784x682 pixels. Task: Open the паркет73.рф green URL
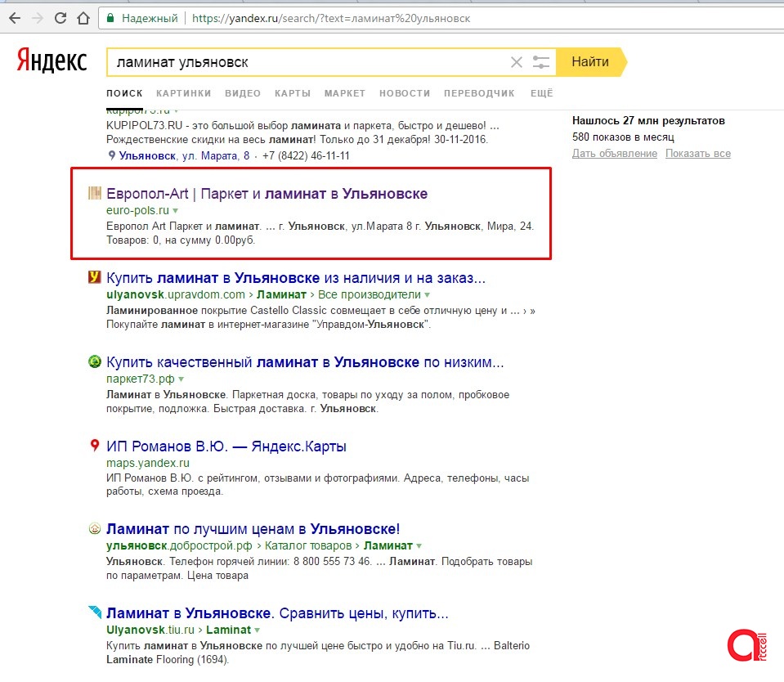(x=140, y=379)
